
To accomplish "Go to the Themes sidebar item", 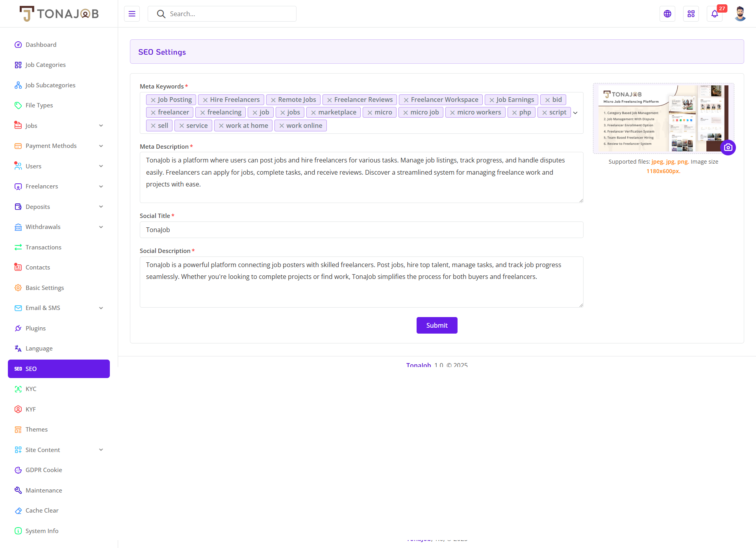I will tap(37, 429).
